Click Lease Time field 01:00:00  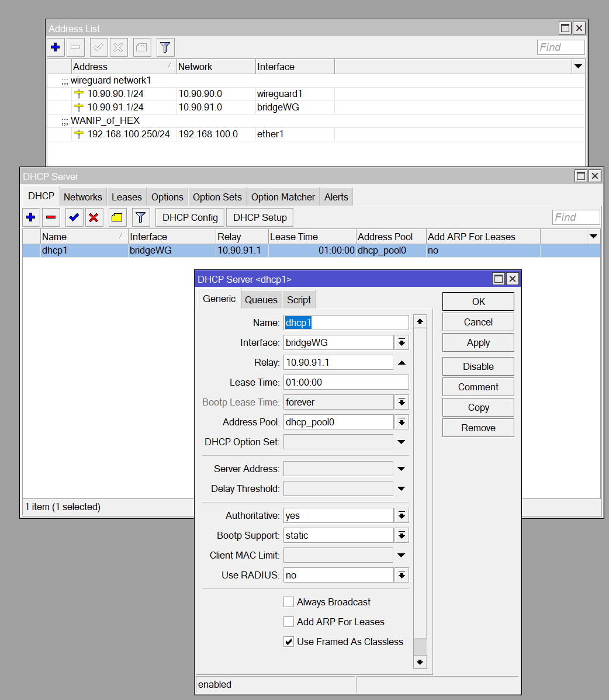[346, 382]
